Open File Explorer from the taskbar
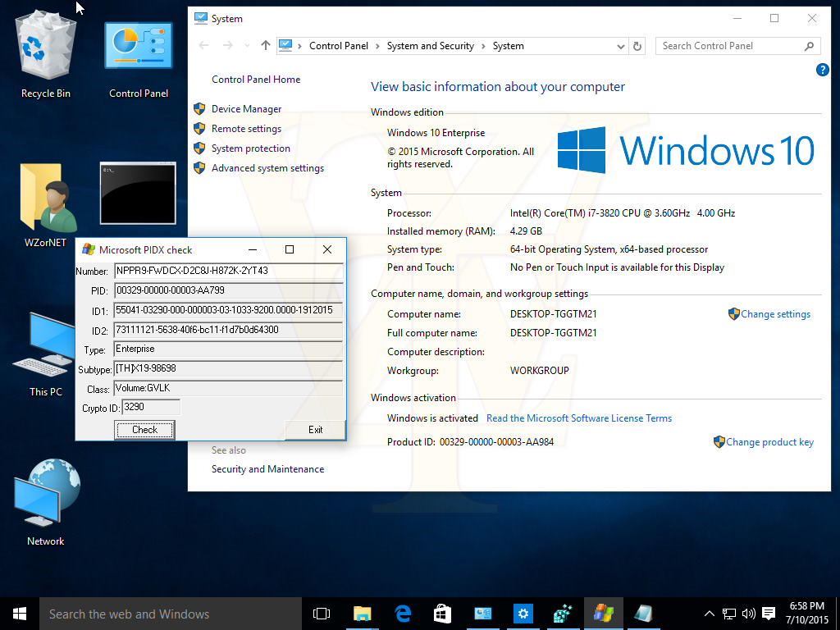 pyautogui.click(x=362, y=614)
